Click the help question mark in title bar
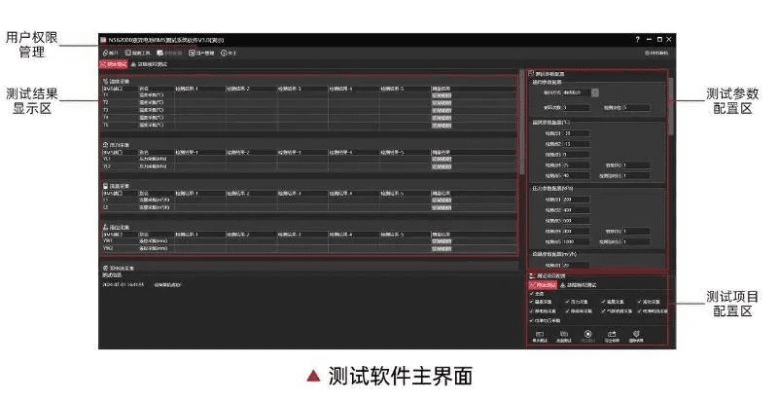This screenshot has height=400, width=778. pyautogui.click(x=638, y=40)
